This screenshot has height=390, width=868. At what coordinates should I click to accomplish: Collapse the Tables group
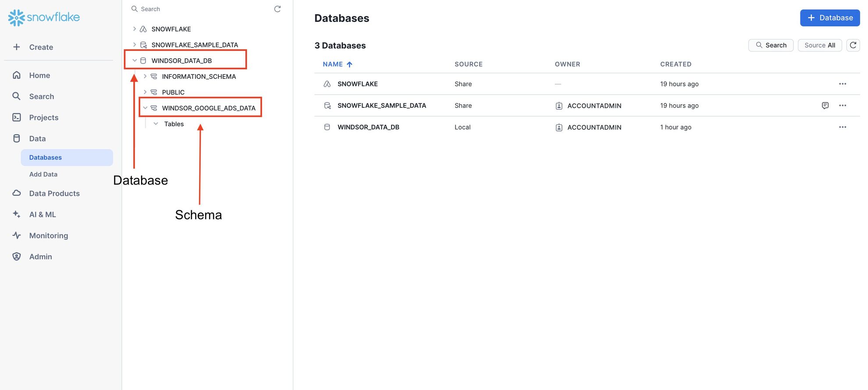tap(156, 124)
